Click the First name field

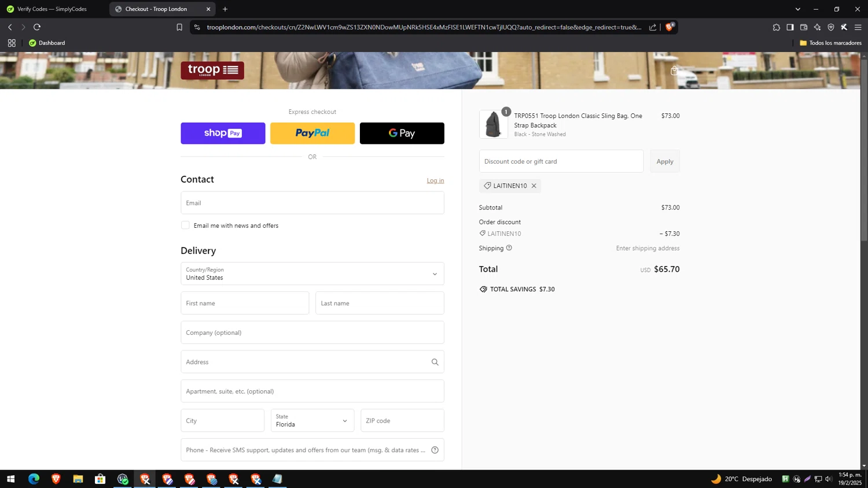(x=245, y=303)
